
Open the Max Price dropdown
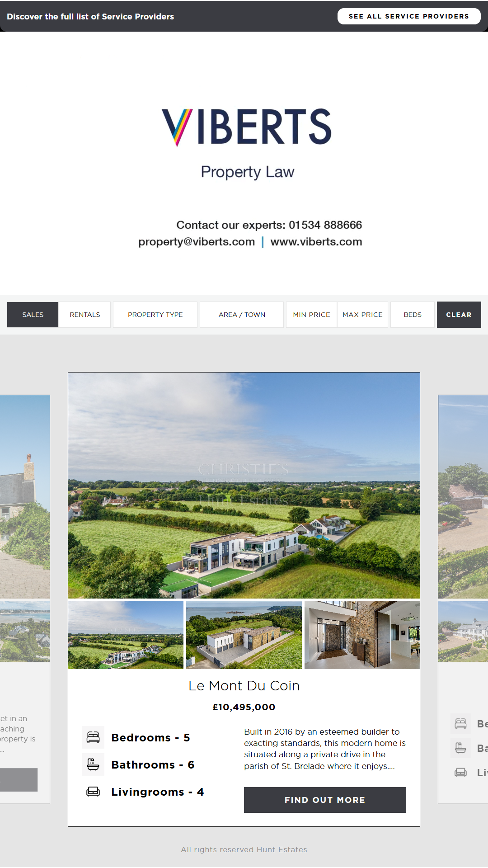[362, 315]
